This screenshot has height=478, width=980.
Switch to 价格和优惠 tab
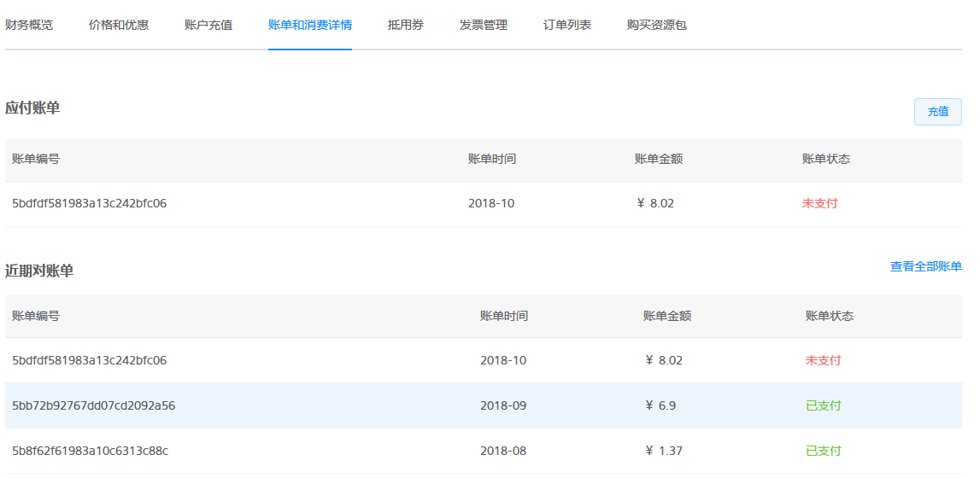tap(119, 26)
